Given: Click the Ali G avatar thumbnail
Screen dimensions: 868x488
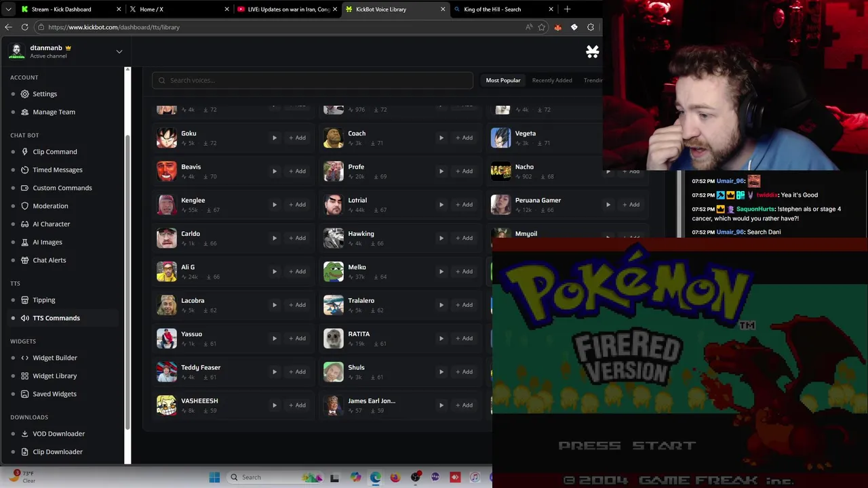Looking at the screenshot, I should pyautogui.click(x=167, y=271).
